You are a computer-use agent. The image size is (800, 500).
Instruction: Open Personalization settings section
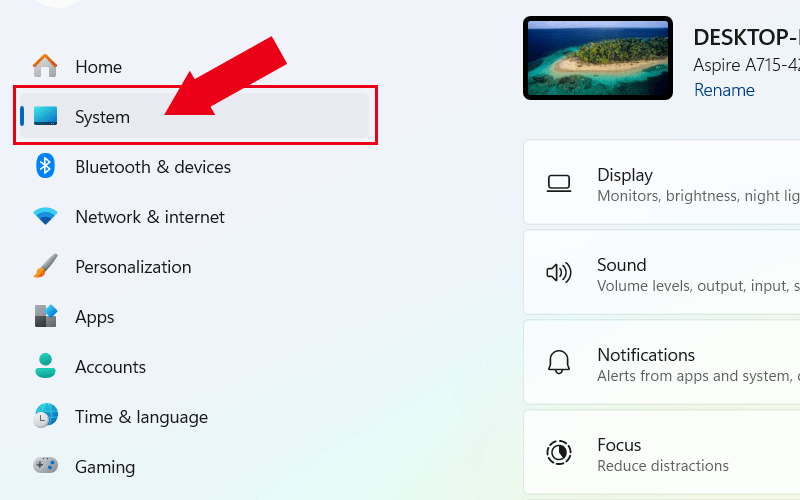(133, 267)
